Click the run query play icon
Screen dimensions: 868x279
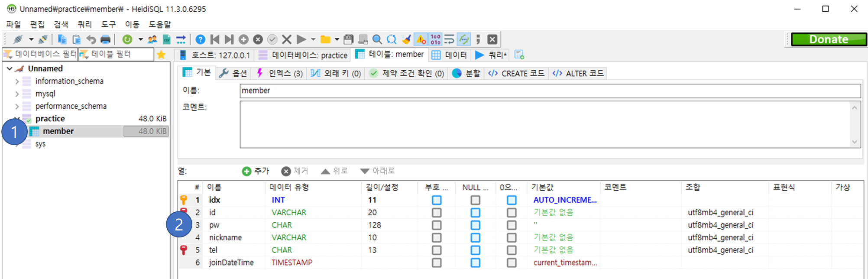301,39
